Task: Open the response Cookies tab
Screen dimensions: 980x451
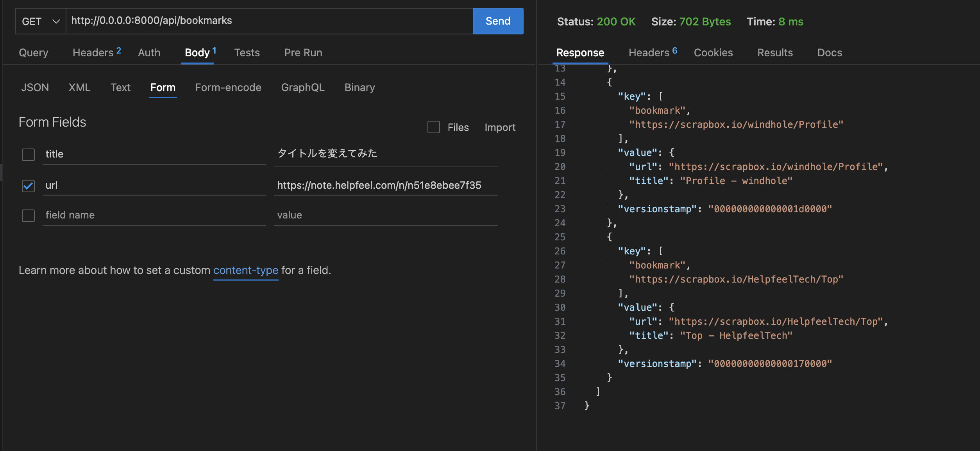Action: click(713, 52)
